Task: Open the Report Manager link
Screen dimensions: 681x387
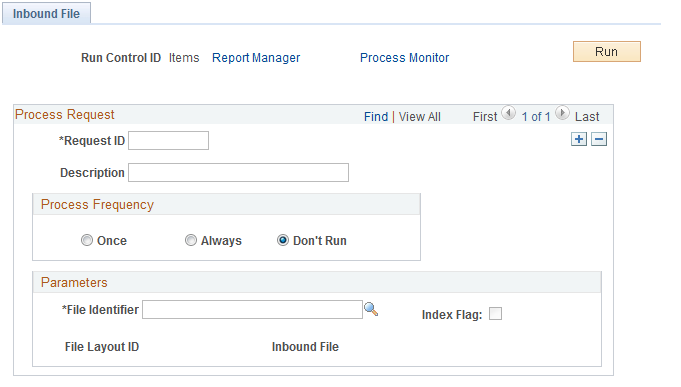Action: coord(256,58)
